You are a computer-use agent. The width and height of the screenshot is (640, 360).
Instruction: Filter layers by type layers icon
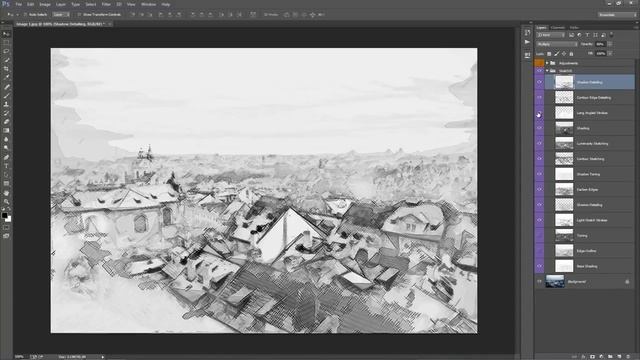(587, 35)
